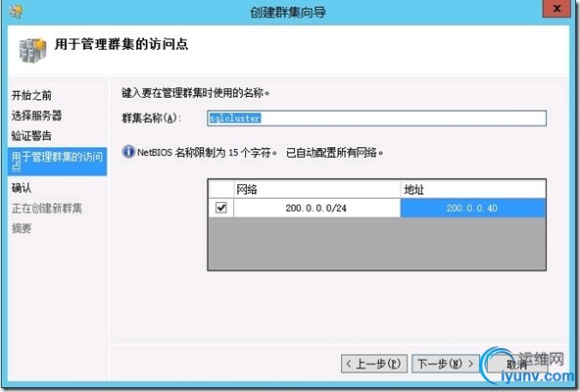Click the 摘要 step
The image size is (580, 392).
[22, 228]
